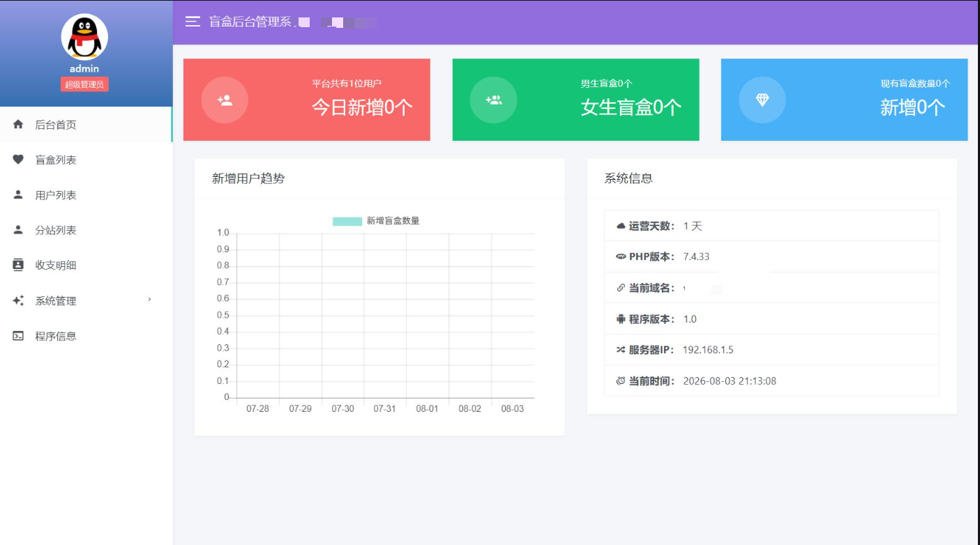Click the penguin admin avatar
The width and height of the screenshot is (980, 545).
point(84,37)
